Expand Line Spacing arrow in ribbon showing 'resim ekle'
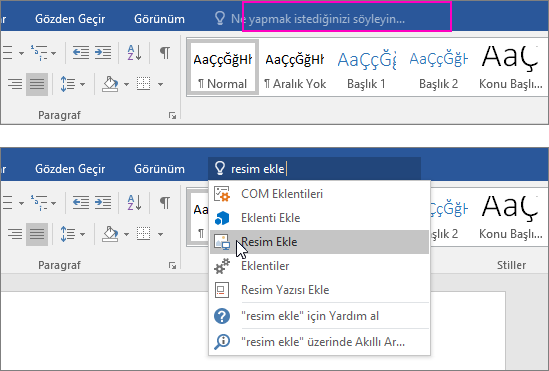549x371 pixels. (82, 234)
